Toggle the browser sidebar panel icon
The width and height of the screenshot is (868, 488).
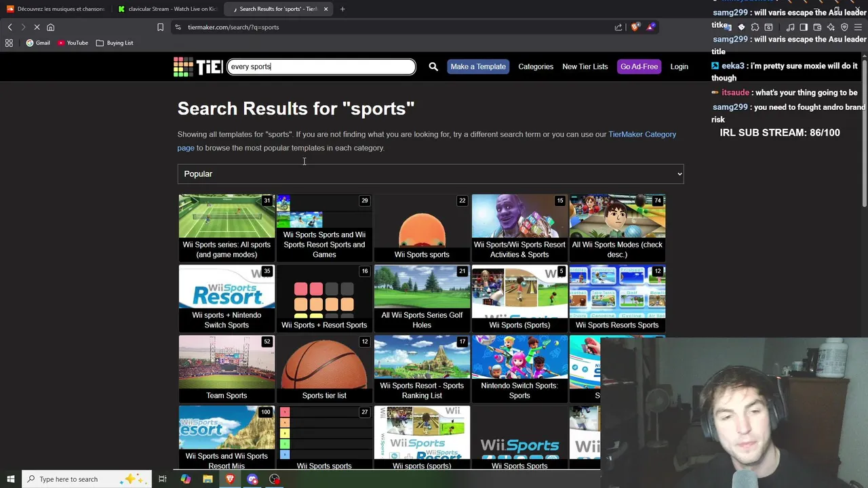804,27
